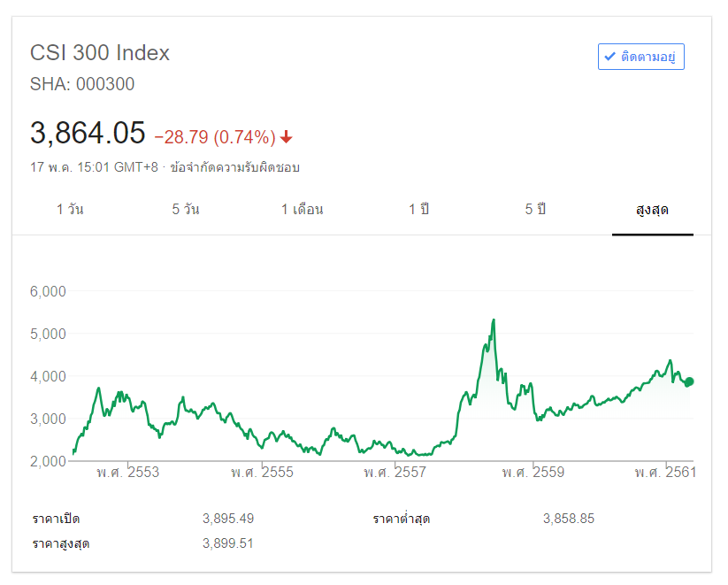Open the ข้อจำกัดความรับผิดชอบ disclaimer link
Viewport: 728px width, 585px height.
tap(235, 166)
